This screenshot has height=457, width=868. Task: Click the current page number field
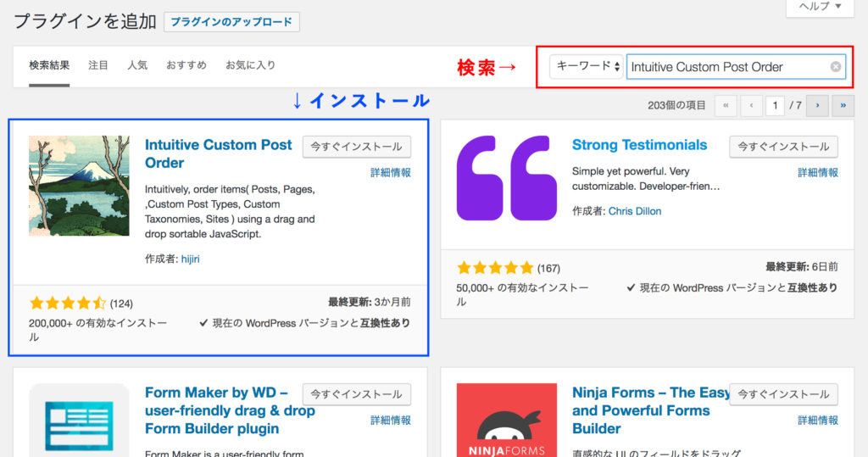point(775,105)
